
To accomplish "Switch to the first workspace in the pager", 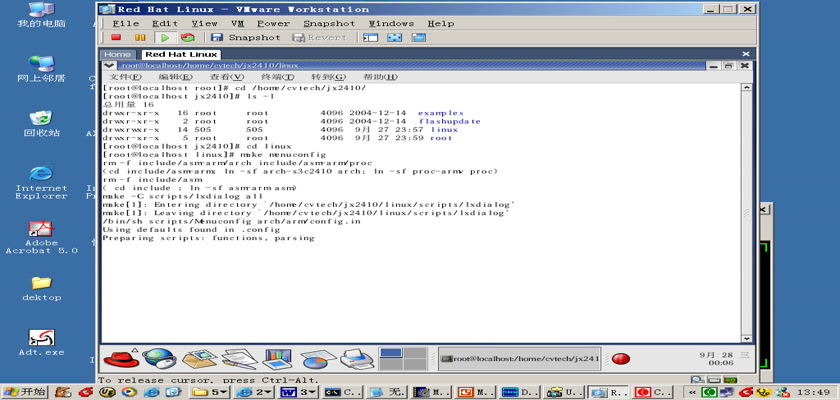I will pos(390,353).
